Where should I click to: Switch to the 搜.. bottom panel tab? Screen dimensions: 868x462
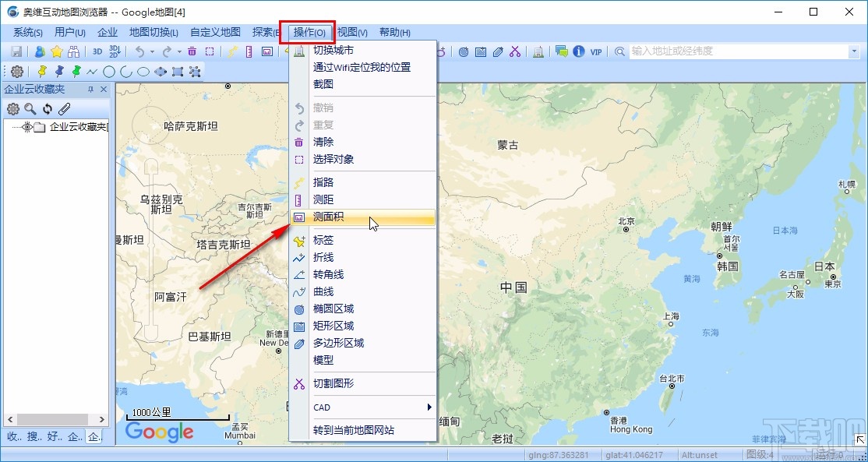pyautogui.click(x=34, y=437)
